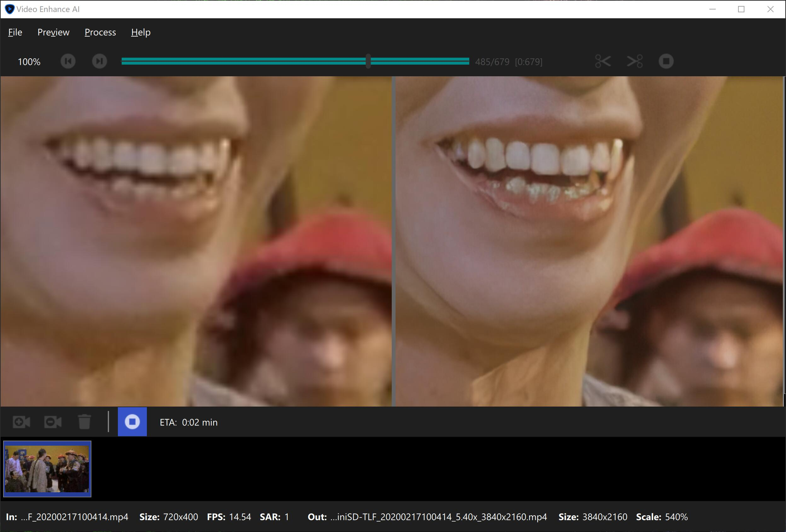Click the split-view divider between previews
This screenshot has width=786, height=532.
[394, 241]
